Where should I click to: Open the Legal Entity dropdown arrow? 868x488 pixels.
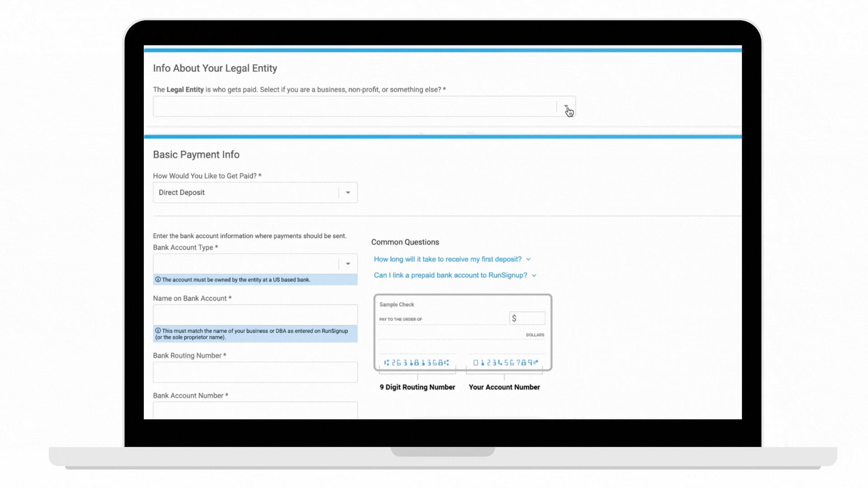coord(566,107)
